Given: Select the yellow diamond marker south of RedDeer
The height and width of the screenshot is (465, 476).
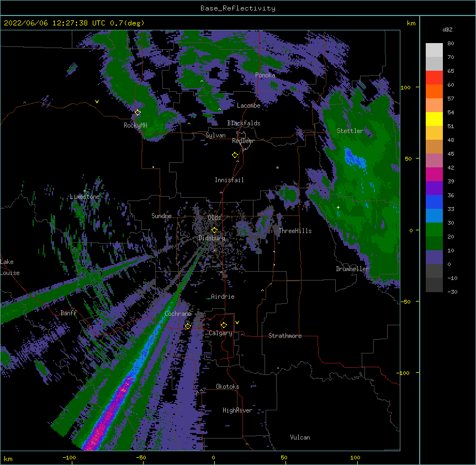Looking at the screenshot, I should tap(235, 155).
